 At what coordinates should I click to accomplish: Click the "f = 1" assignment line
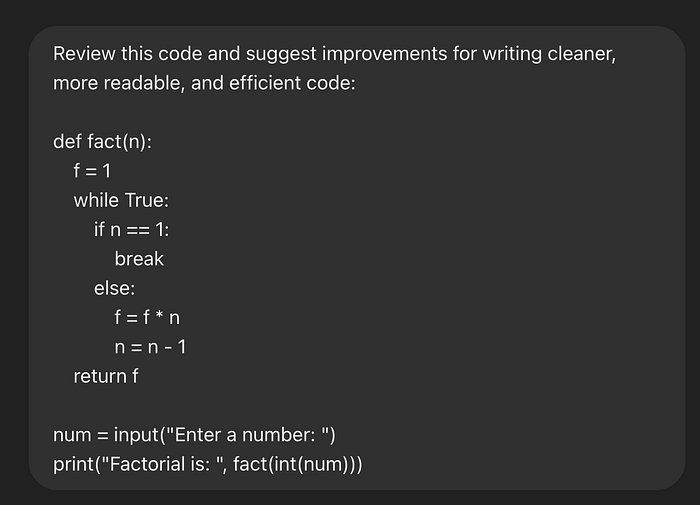92,171
